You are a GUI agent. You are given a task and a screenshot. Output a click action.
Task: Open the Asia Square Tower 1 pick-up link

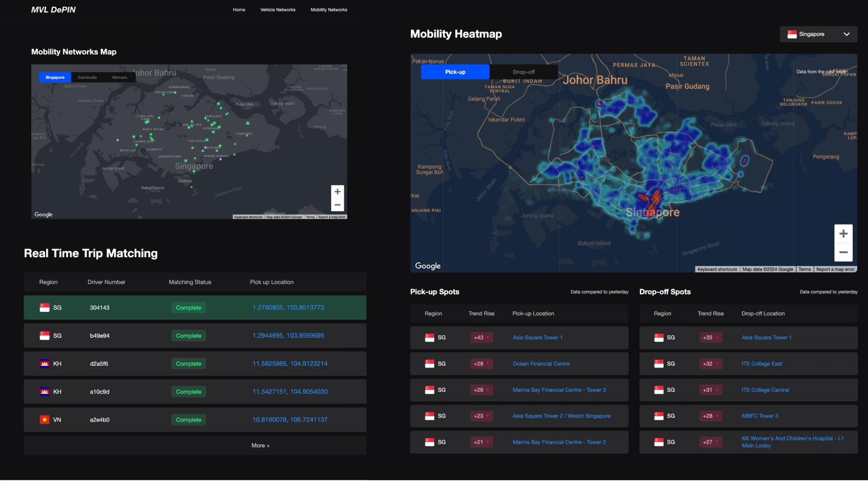click(537, 338)
